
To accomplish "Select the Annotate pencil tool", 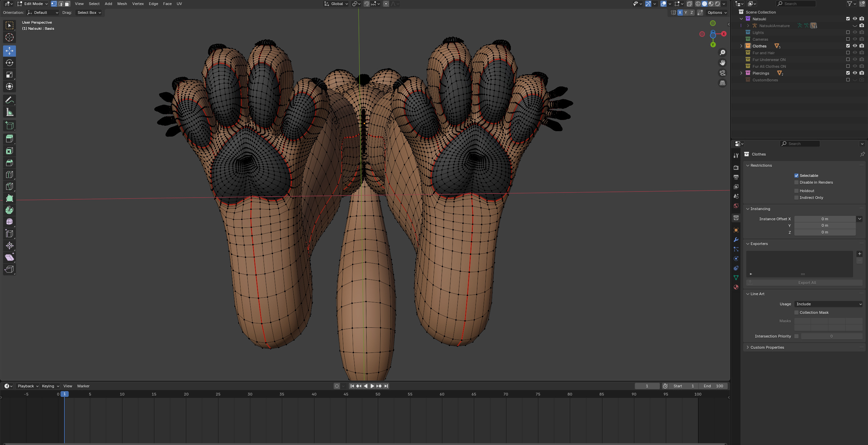I will pyautogui.click(x=9, y=100).
